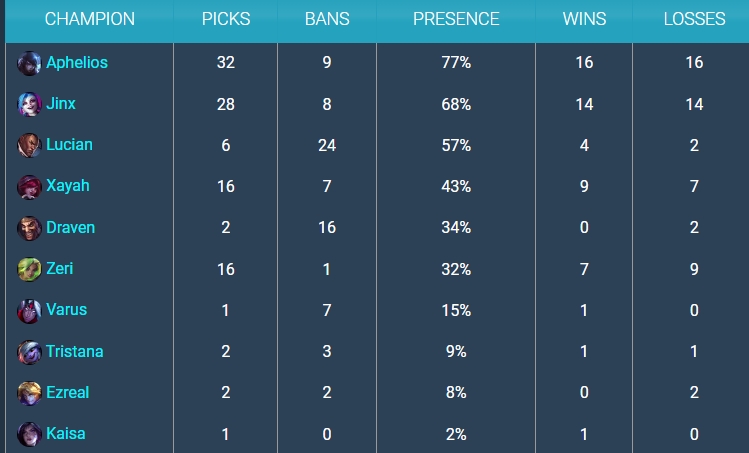Click the Zeri champion portrait icon
Image resolution: width=749 pixels, height=453 pixels.
[x=29, y=269]
